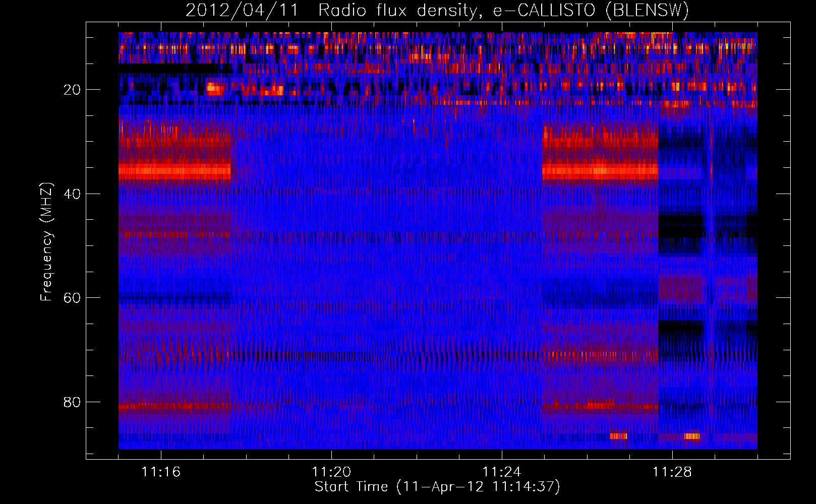Click the 11:24 time tick label
Image resolution: width=816 pixels, height=504 pixels.
[x=502, y=472]
